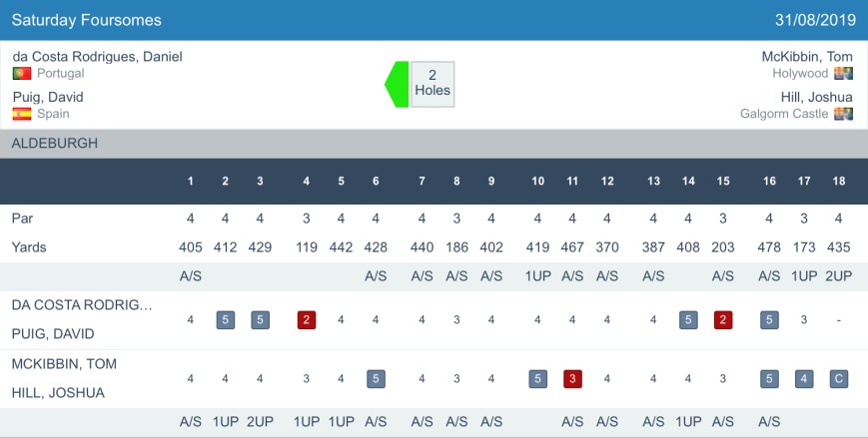This screenshot has width=868, height=438.
Task: Click the Spain flag icon
Action: pos(22,114)
